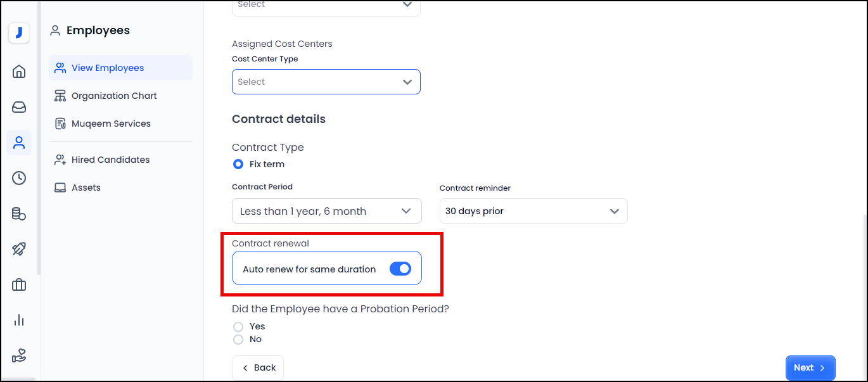
Task: Toggle Auto renew for same duration
Action: (400, 269)
